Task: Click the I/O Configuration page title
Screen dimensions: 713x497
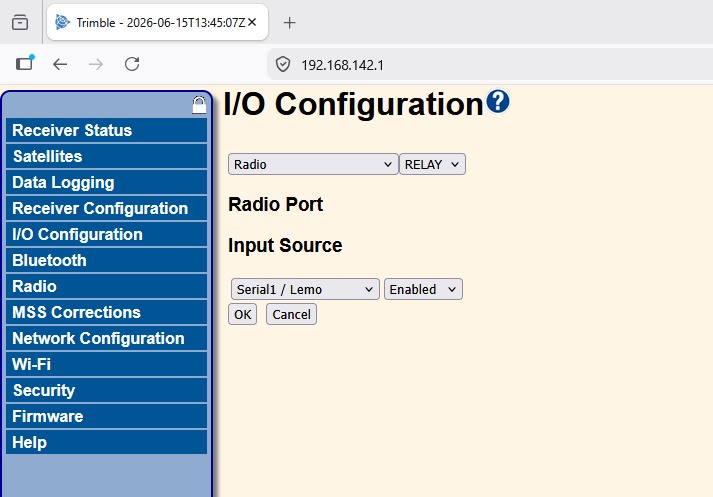Action: [x=353, y=104]
